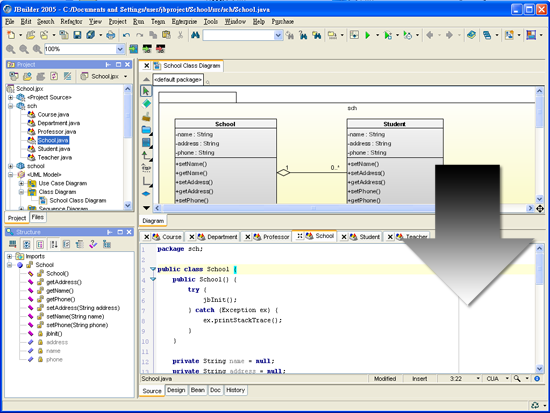Image resolution: width=550 pixels, height=413 pixels.
Task: Click the Back navigation arrow icon
Action: 429,35
